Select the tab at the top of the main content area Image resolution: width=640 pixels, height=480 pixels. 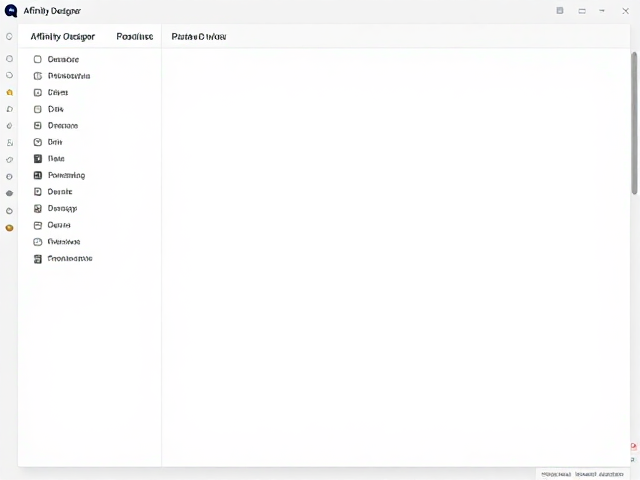tap(199, 37)
